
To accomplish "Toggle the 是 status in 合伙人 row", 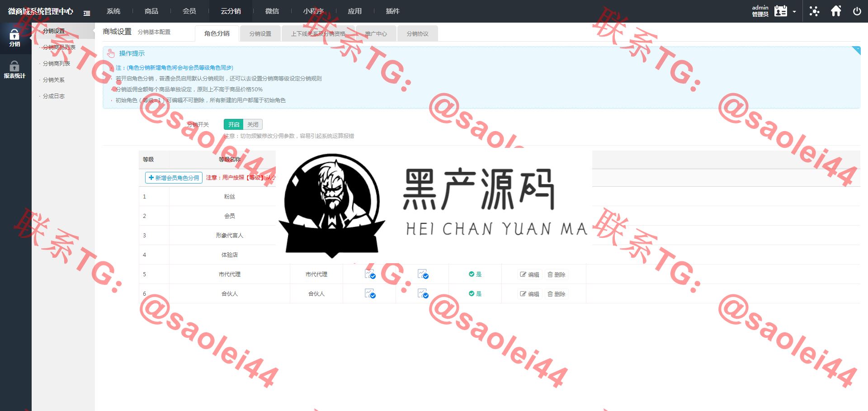I will tap(475, 294).
